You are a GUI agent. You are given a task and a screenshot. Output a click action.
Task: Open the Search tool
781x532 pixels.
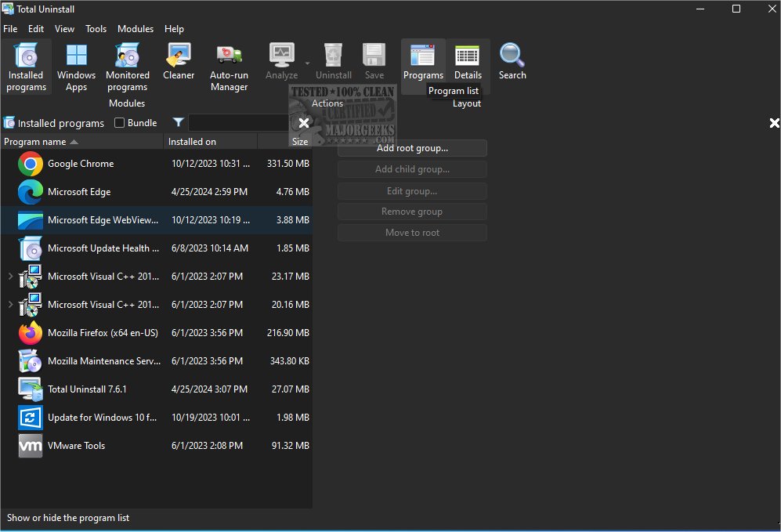[512, 60]
